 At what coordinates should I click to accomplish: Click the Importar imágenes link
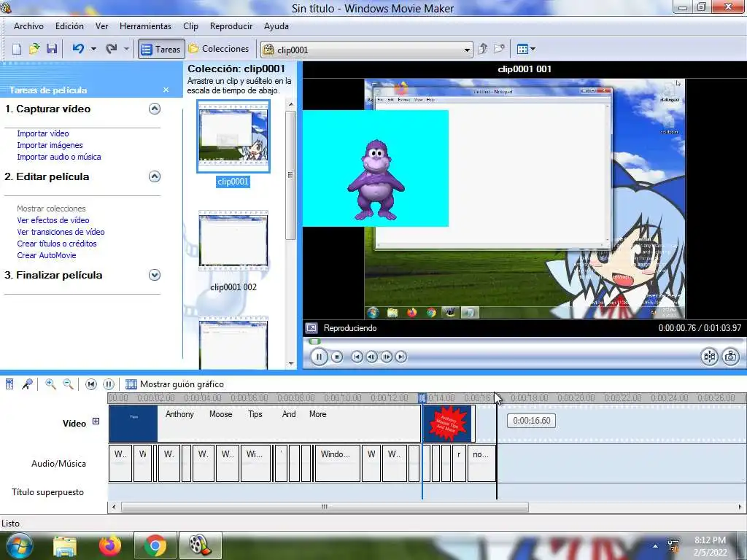coord(50,145)
